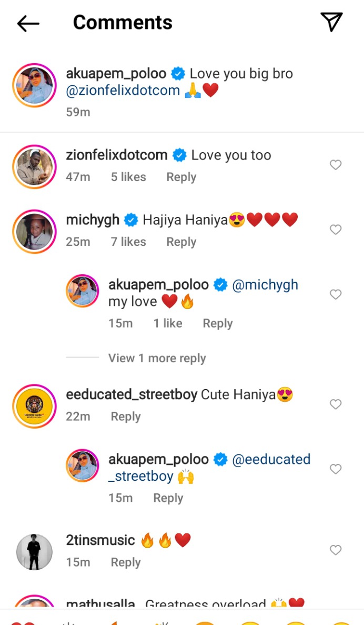Open the share/send paper plane icon

point(331,22)
